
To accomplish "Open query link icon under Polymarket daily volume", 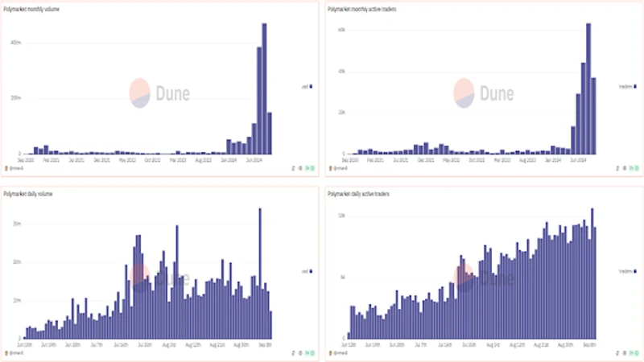I will (x=293, y=353).
